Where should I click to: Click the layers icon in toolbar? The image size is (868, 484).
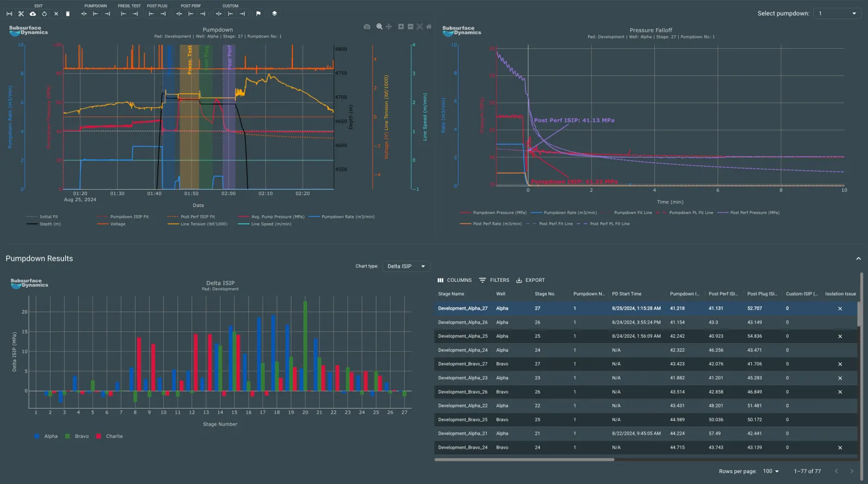tap(275, 14)
